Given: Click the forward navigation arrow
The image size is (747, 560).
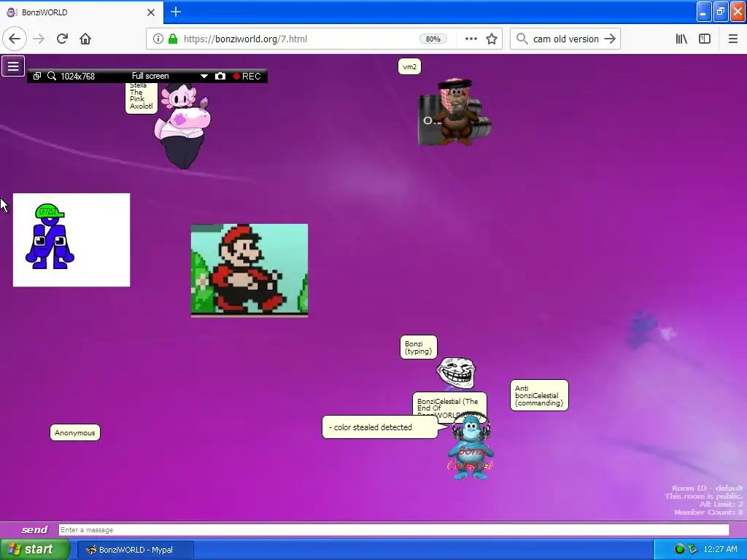Looking at the screenshot, I should click(x=39, y=39).
